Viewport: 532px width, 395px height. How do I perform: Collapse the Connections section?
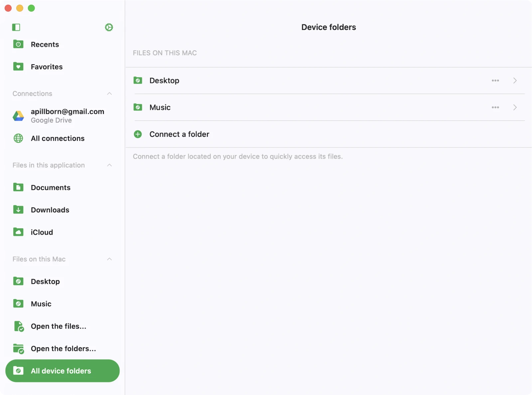[x=109, y=94]
